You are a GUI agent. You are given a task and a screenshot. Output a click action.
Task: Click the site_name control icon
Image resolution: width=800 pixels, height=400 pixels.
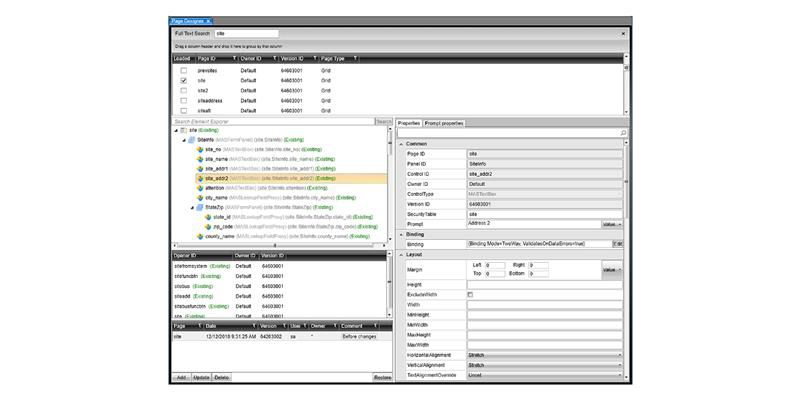pyautogui.click(x=200, y=159)
